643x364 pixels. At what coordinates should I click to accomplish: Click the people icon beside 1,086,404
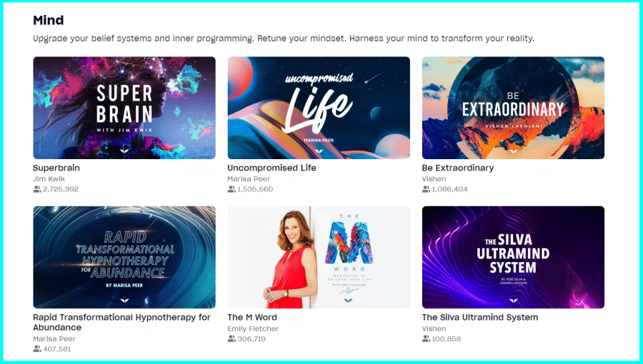click(426, 189)
